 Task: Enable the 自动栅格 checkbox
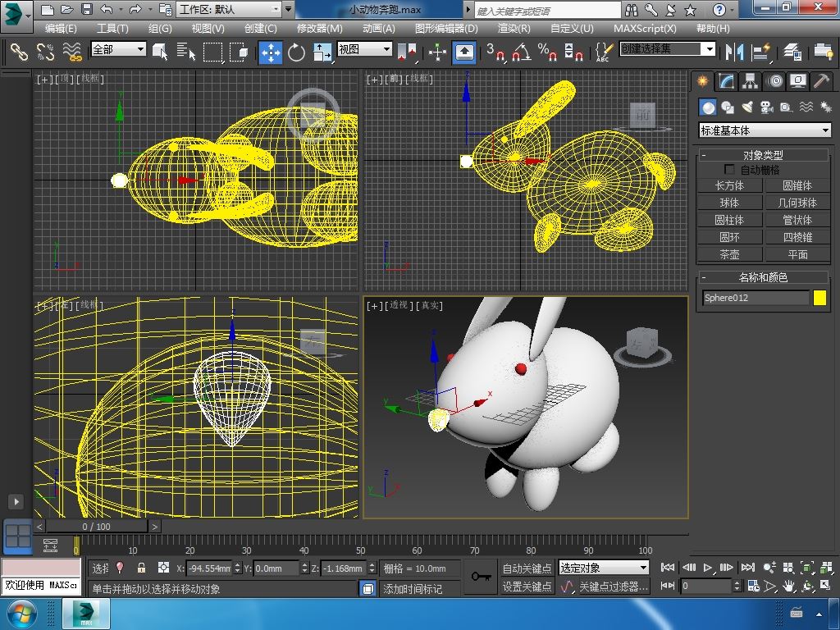(x=729, y=170)
